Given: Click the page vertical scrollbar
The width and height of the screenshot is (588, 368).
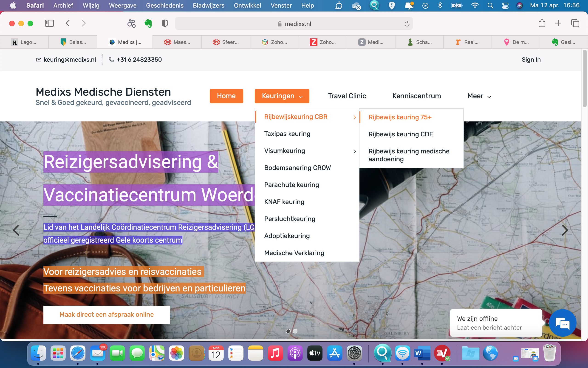Looking at the screenshot, I should coord(584,78).
